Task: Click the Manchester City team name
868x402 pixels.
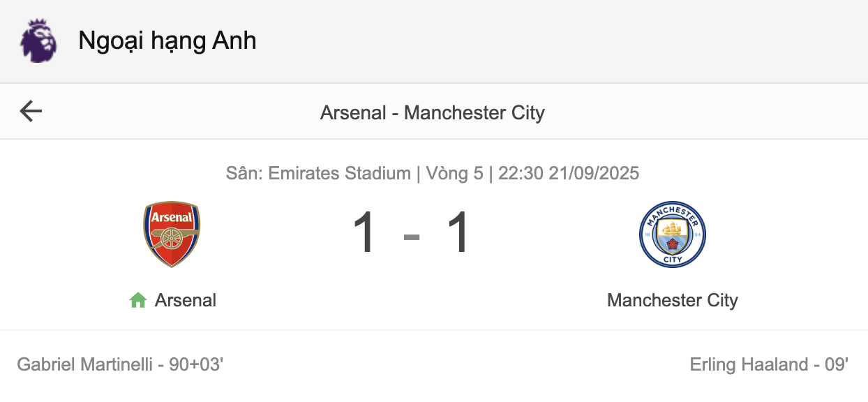Action: 673,300
